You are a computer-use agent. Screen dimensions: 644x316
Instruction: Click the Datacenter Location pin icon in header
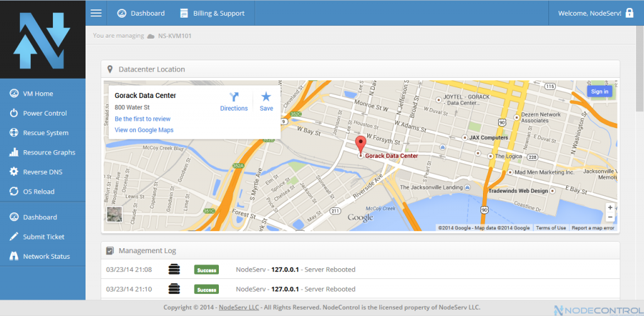(109, 69)
